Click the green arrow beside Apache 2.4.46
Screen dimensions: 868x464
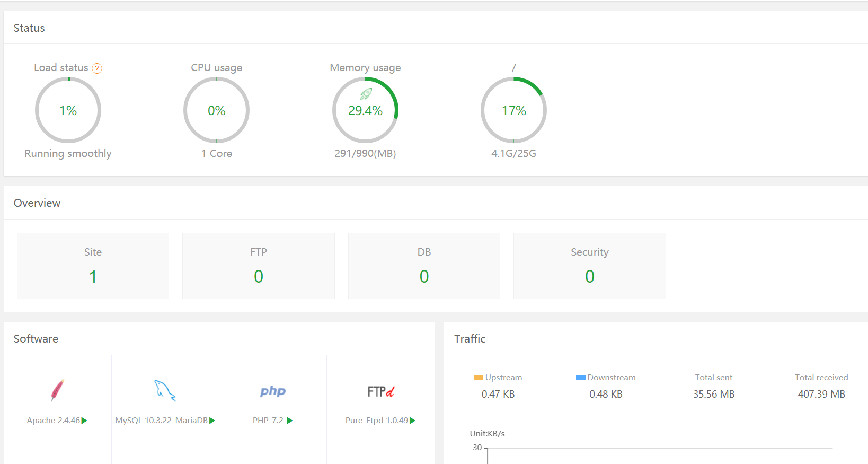84,421
